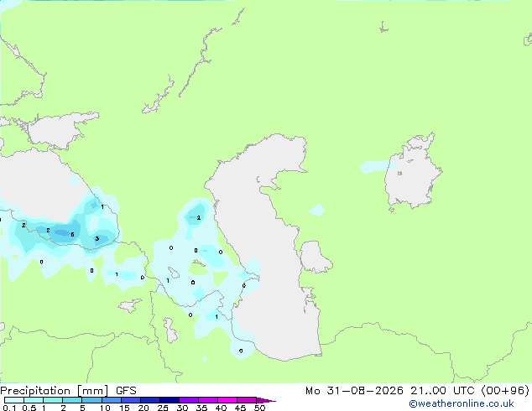The width and height of the screenshot is (532, 411).
Task: Pick the 5–10 mm legend swatch
Action: pyautogui.click(x=91, y=400)
